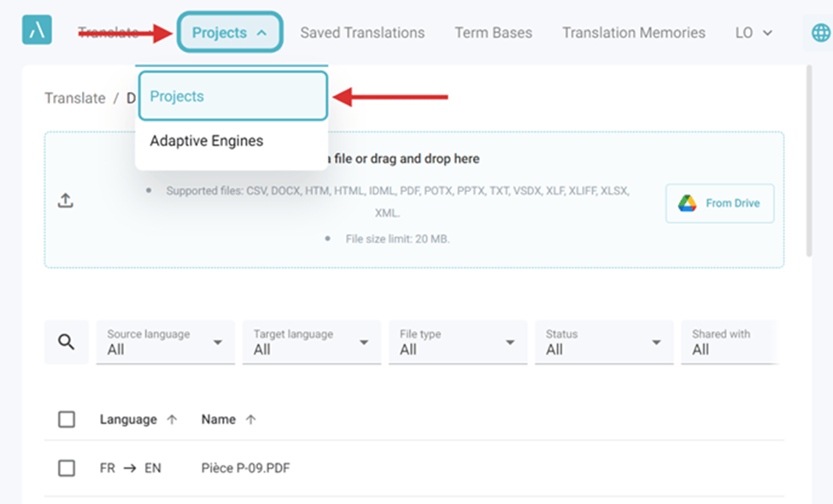
Task: Collapse the Projects menu chevron
Action: (x=261, y=33)
